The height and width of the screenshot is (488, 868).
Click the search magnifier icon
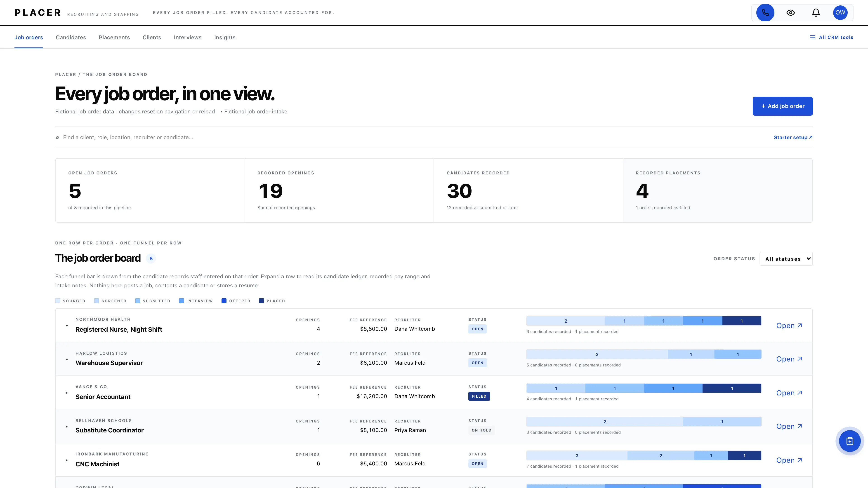point(57,137)
